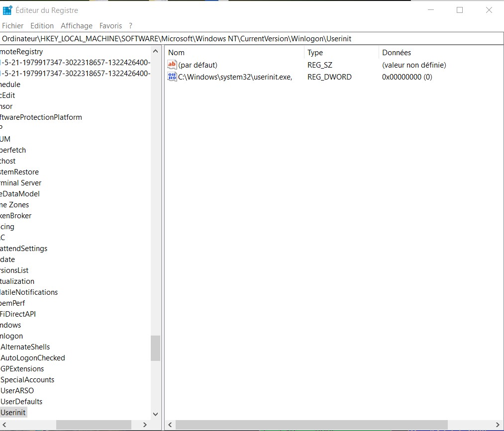Select the tree key ending in "FiDirectAPI"
The width and height of the screenshot is (504, 431).
pos(18,314)
